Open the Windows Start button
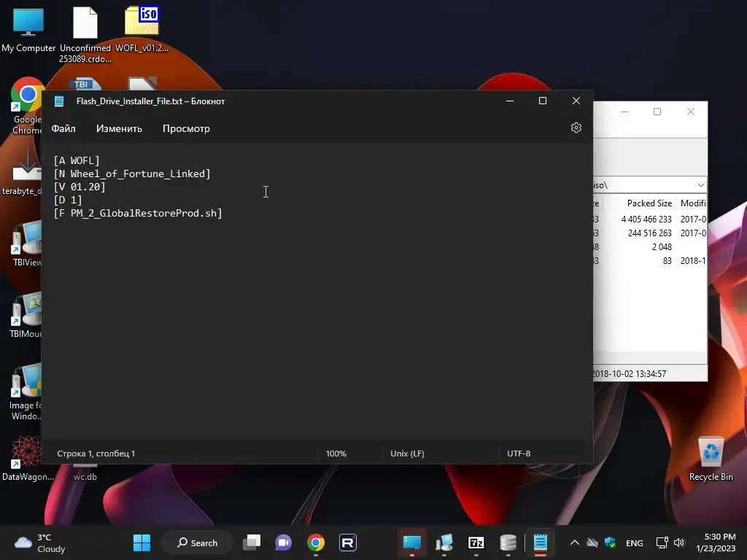Screen dimensions: 747x560 [142, 542]
